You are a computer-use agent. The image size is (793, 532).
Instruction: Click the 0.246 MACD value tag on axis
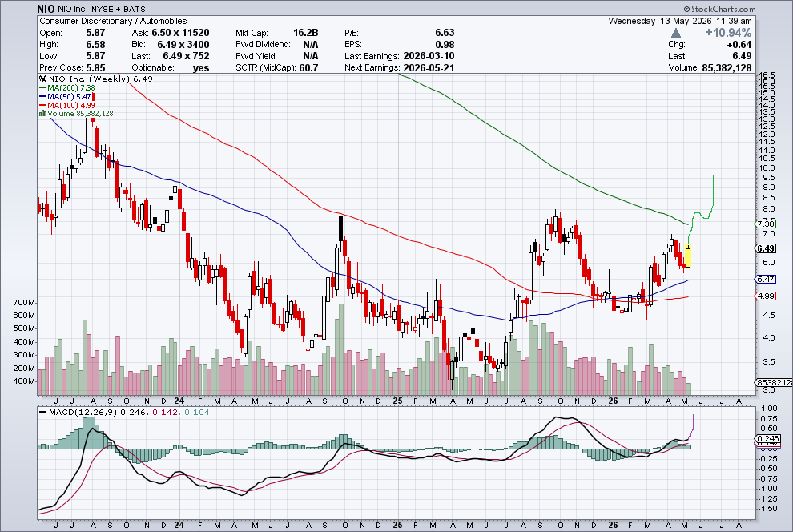(769, 439)
